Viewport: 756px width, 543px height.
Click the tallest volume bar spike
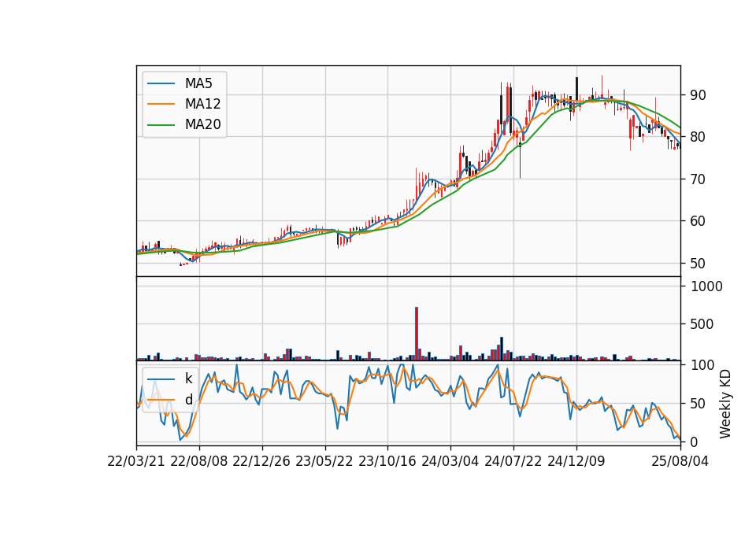tap(417, 334)
